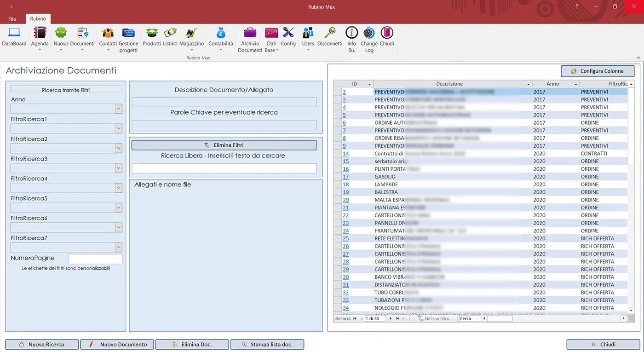Viewport: 644px width, 352px height.
Task: Expand the FiltroRicerca7 dropdown
Action: pos(119,247)
